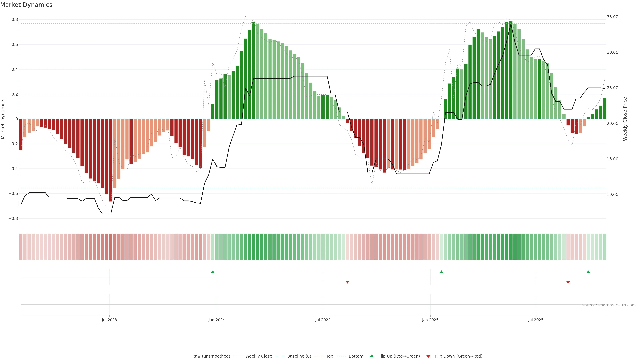Screen dimensions: 644x362
Task: Click the Flip Down (Green→Red) legend text
Action: (459, 356)
